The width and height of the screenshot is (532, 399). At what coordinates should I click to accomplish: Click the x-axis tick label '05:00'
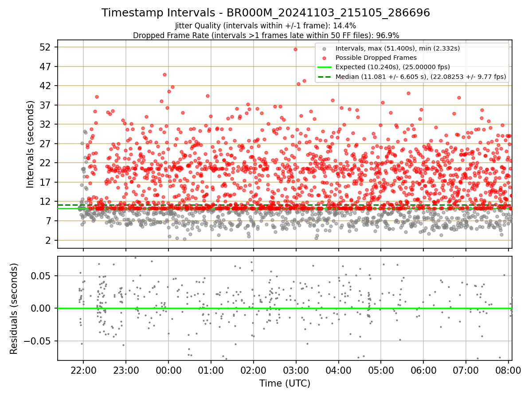tap(381, 370)
